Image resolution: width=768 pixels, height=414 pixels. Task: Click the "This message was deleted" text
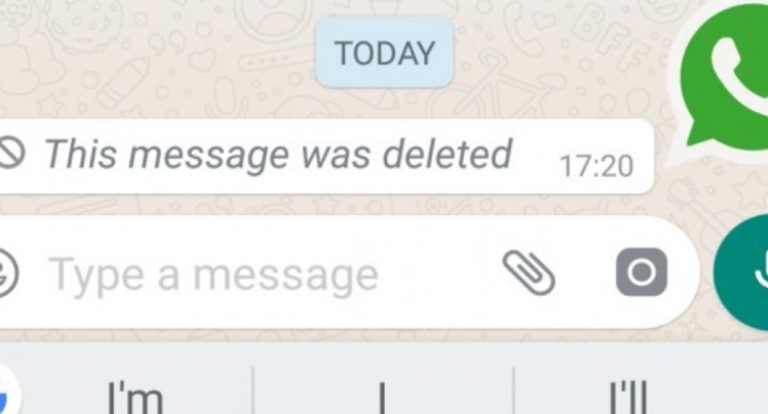(278, 154)
